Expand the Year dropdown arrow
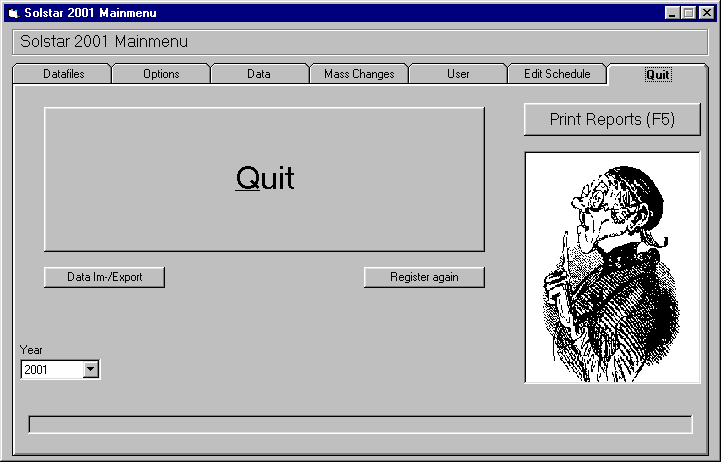The width and height of the screenshot is (721, 462). tap(91, 369)
